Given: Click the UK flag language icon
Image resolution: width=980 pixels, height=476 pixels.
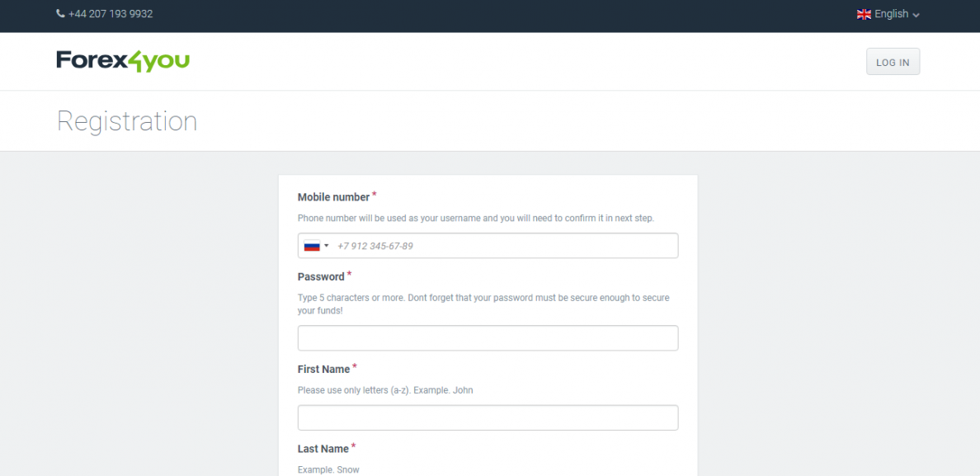Looking at the screenshot, I should [864, 14].
